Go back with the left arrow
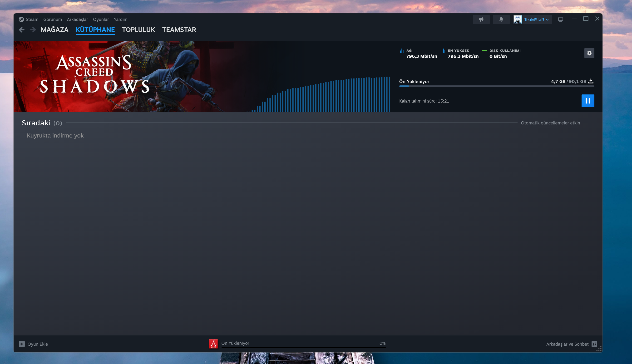Screen dimensions: 632x364 (22, 30)
